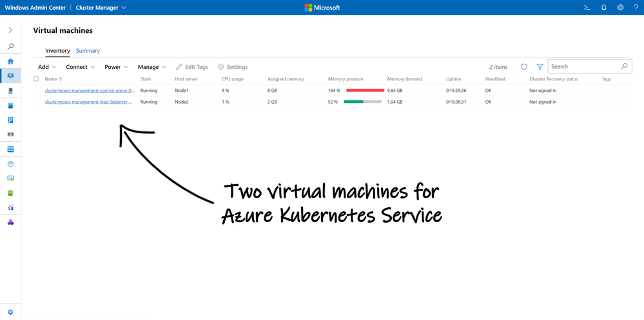The width and height of the screenshot is (644, 320).
Task: Click the 1.04 GB memory demand value
Action: 395,102
